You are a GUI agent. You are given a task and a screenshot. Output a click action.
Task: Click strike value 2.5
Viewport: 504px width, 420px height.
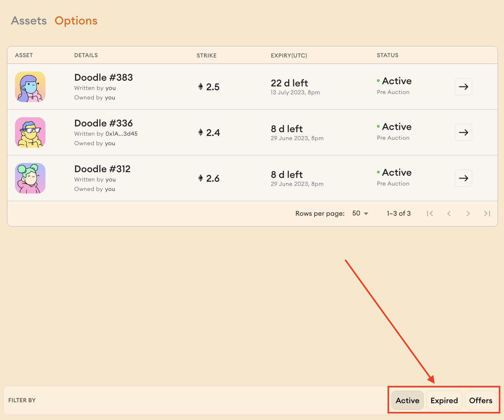[213, 87]
